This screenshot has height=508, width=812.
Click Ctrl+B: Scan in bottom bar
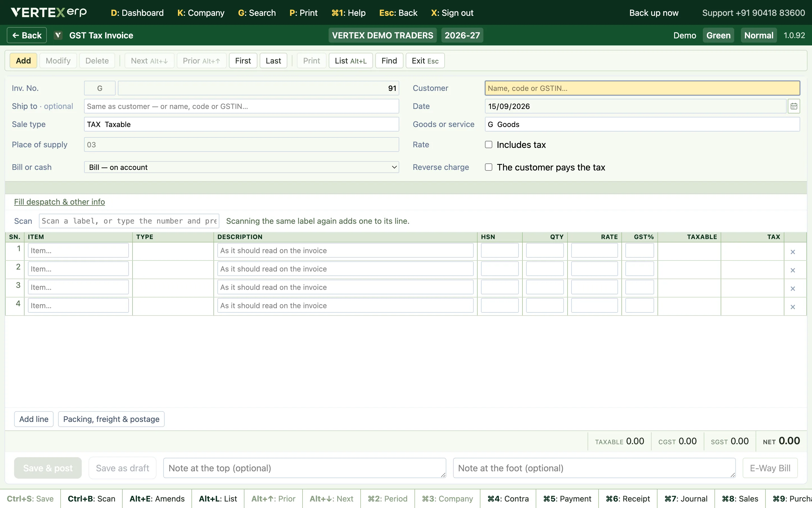[91, 499]
